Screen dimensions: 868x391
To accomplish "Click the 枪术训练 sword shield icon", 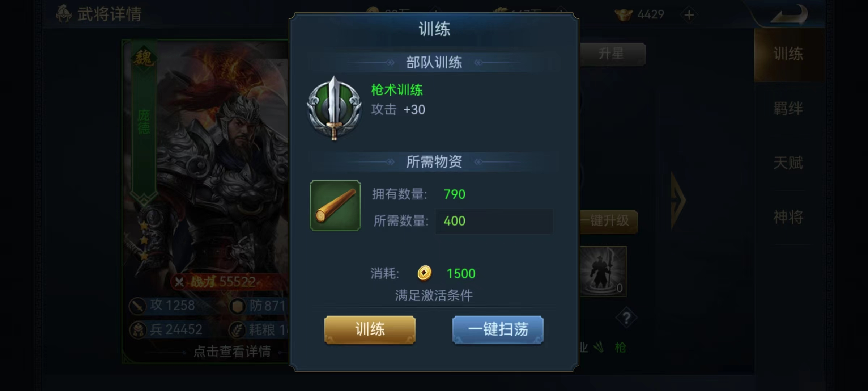I will tap(334, 108).
